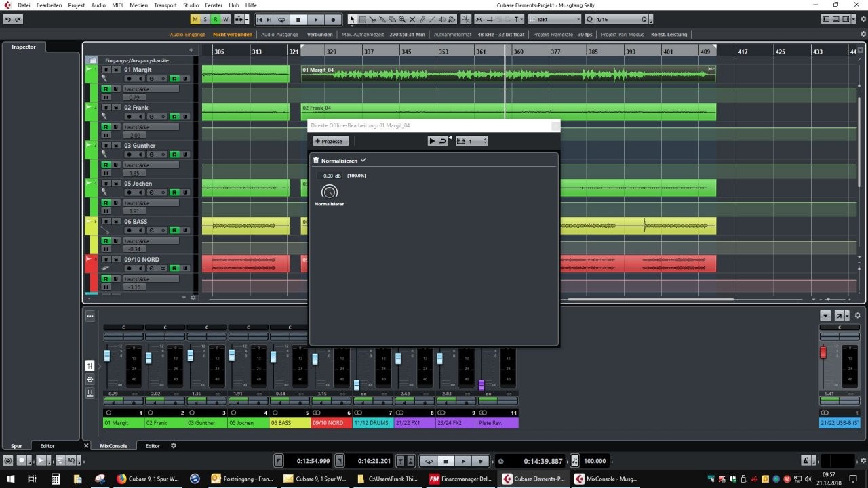Toggle Write automation on 09/10 NORD track

coord(185,268)
